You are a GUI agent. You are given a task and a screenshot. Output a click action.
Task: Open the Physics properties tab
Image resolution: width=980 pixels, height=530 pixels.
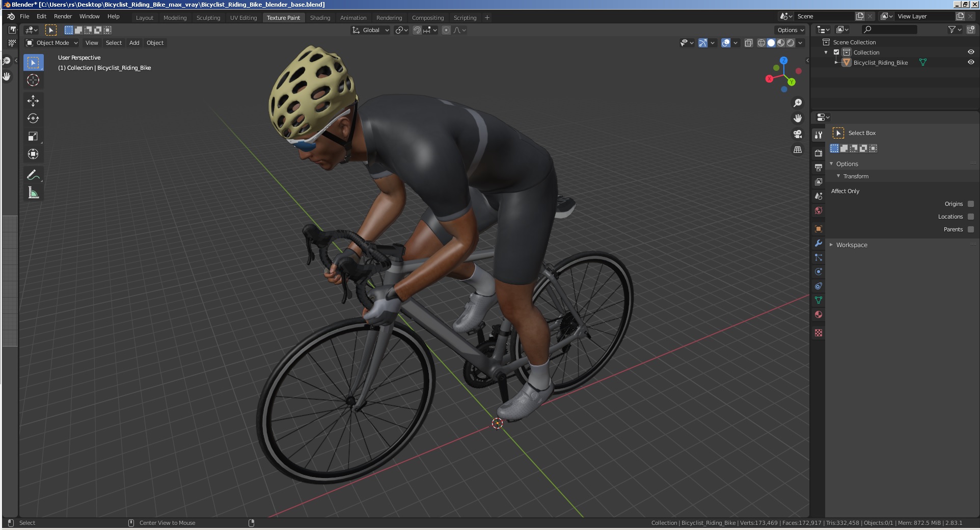pos(819,272)
